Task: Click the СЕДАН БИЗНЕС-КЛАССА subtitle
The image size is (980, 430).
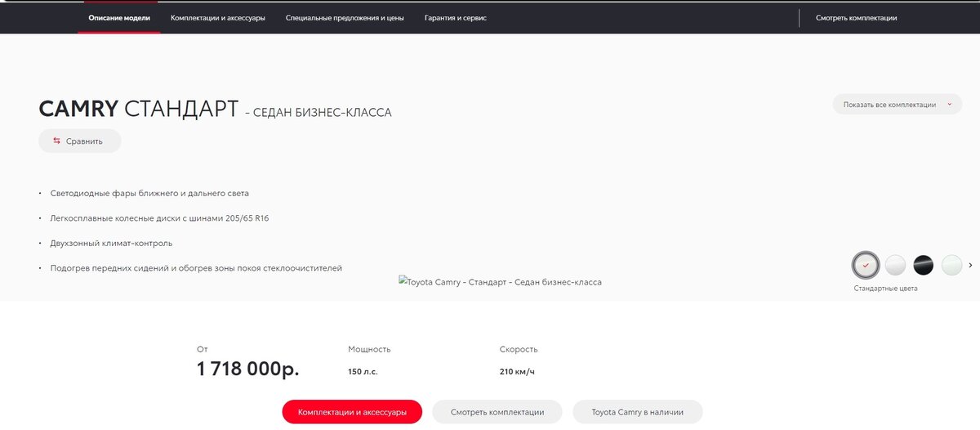Action: click(x=323, y=113)
